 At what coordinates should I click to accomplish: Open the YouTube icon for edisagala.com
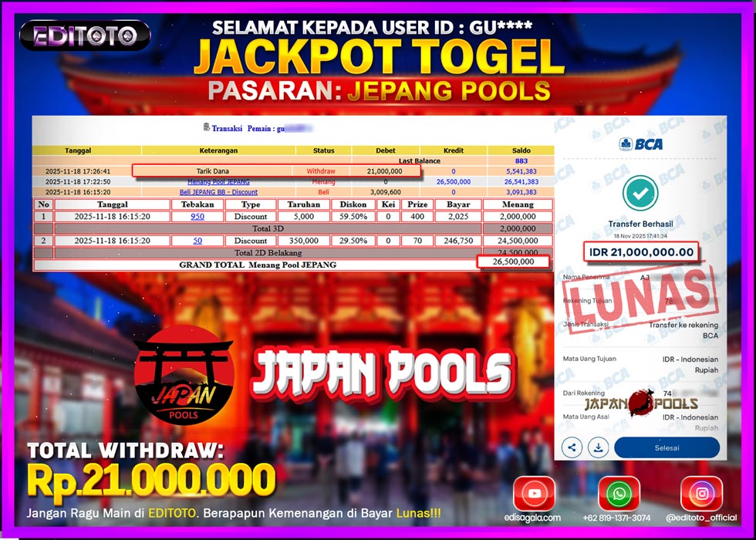click(x=535, y=494)
